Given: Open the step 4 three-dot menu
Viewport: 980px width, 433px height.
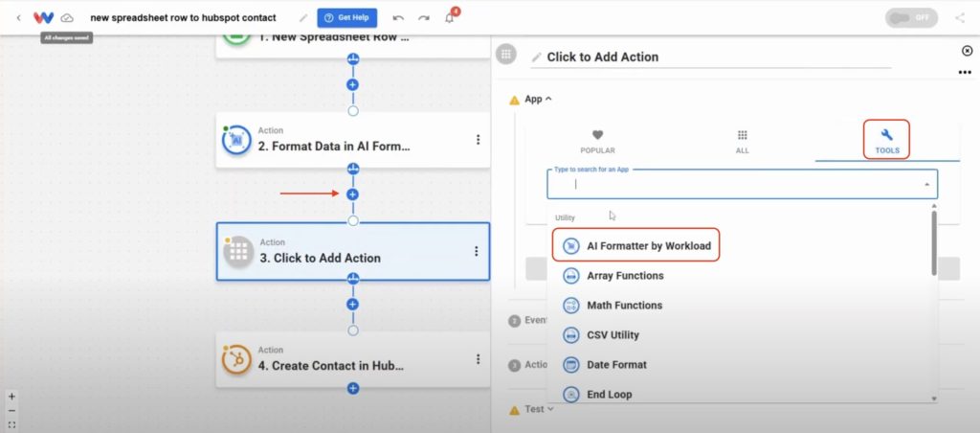Looking at the screenshot, I should (479, 359).
